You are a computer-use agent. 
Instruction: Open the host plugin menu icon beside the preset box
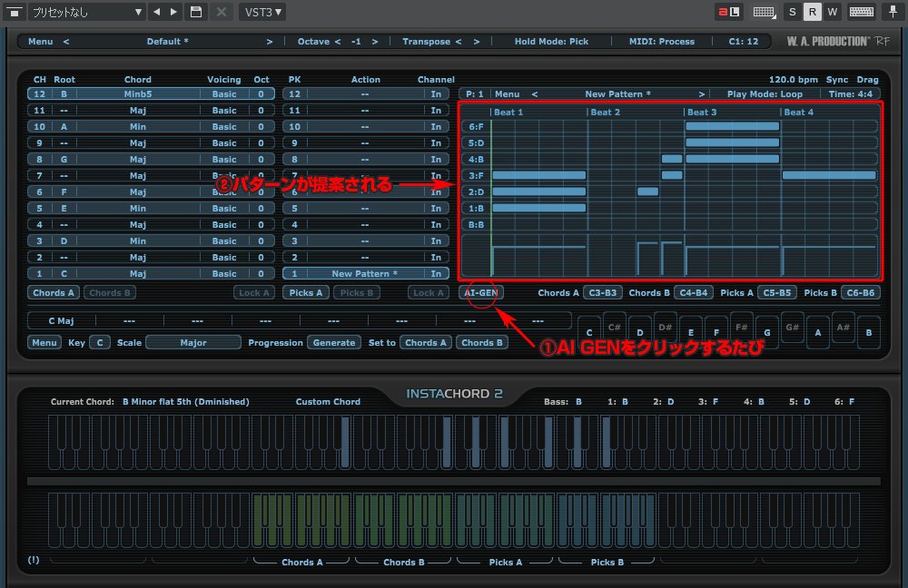(14, 12)
